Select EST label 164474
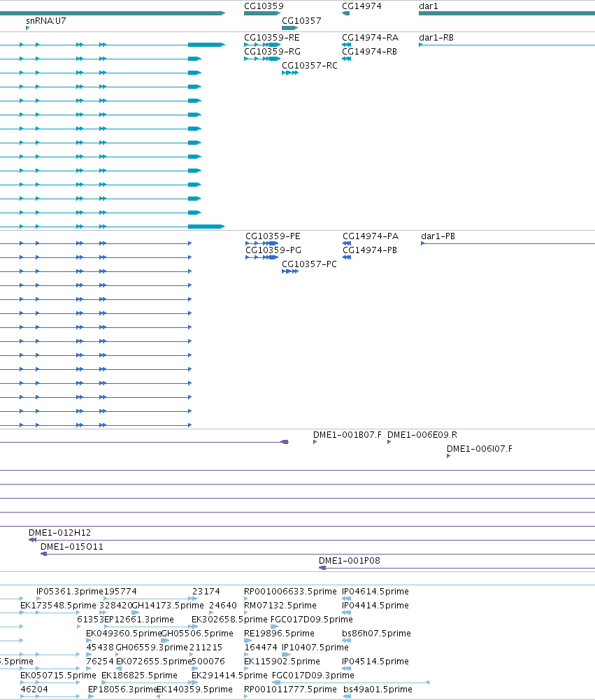 [261, 648]
